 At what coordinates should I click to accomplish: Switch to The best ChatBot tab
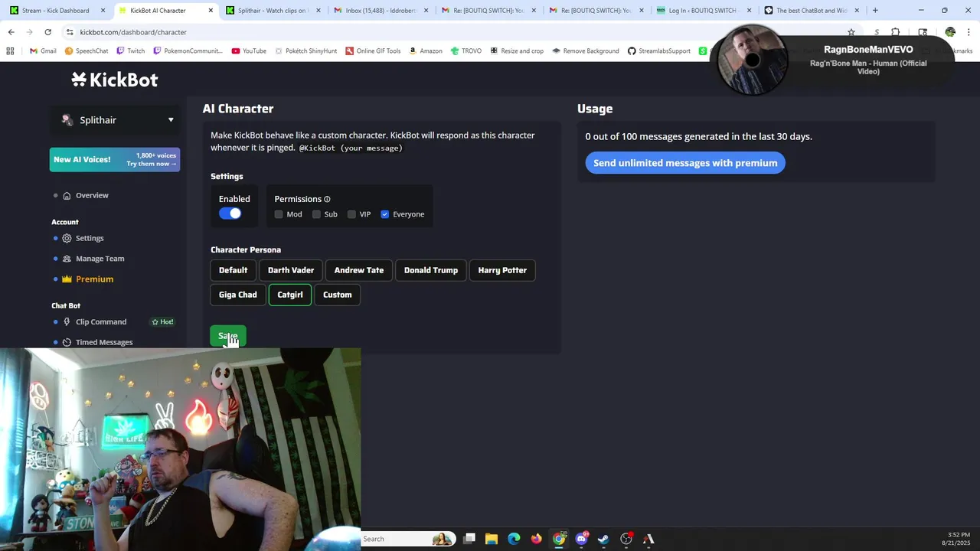(x=811, y=11)
